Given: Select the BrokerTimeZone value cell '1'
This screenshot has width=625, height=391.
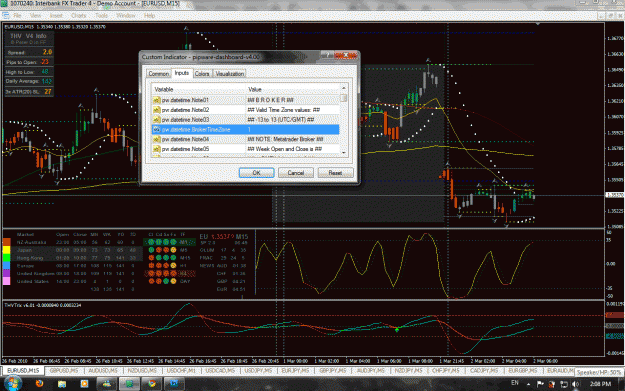Looking at the screenshot, I should click(292, 130).
